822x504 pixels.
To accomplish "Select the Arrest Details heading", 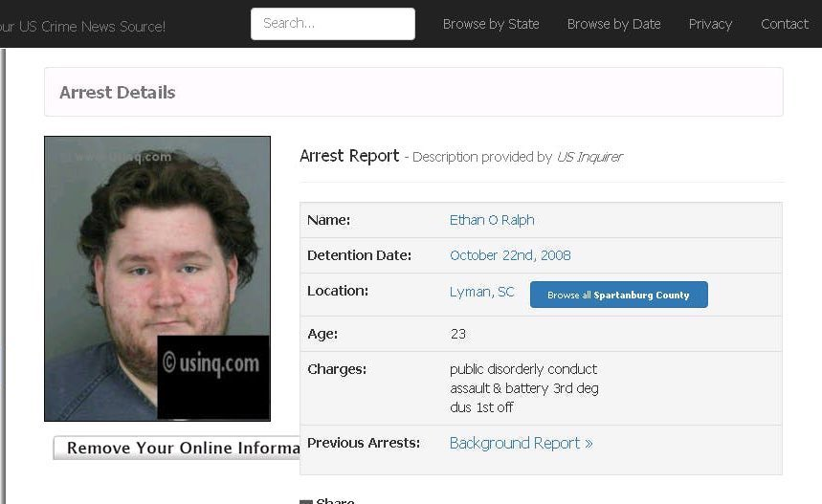I will point(118,92).
